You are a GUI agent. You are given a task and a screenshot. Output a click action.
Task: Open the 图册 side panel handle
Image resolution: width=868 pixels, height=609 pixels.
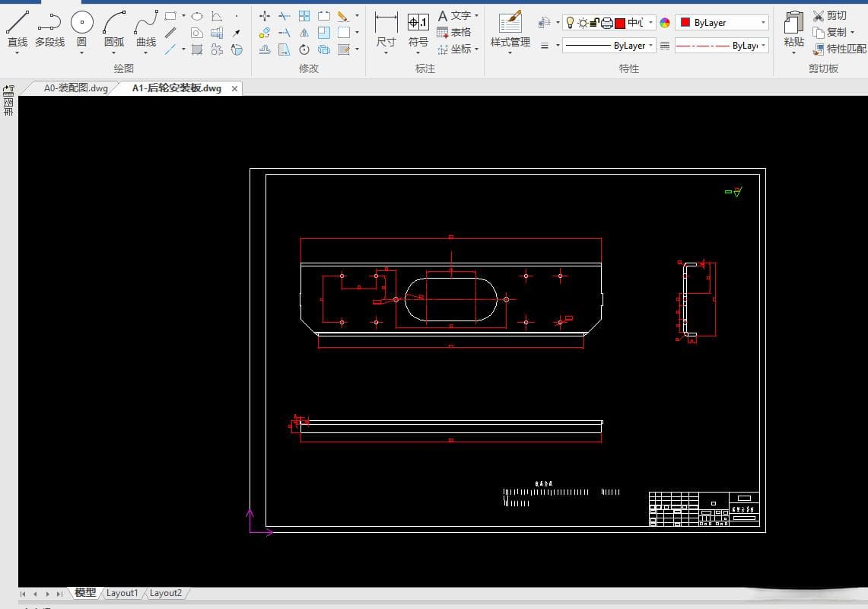click(x=8, y=100)
